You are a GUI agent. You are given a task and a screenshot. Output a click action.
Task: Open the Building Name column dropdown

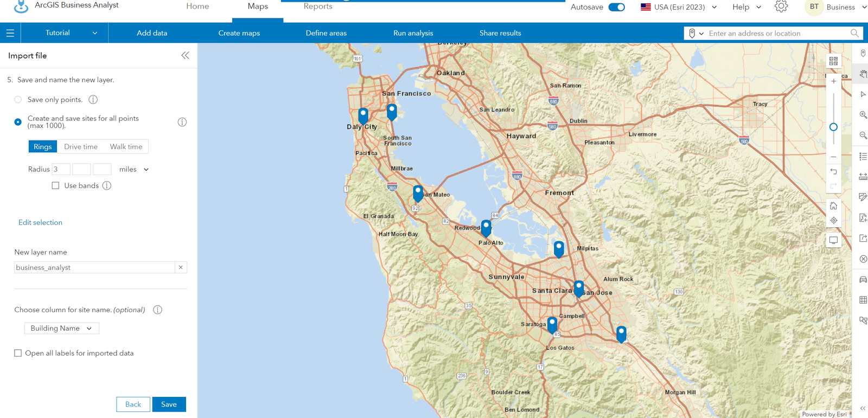point(62,328)
